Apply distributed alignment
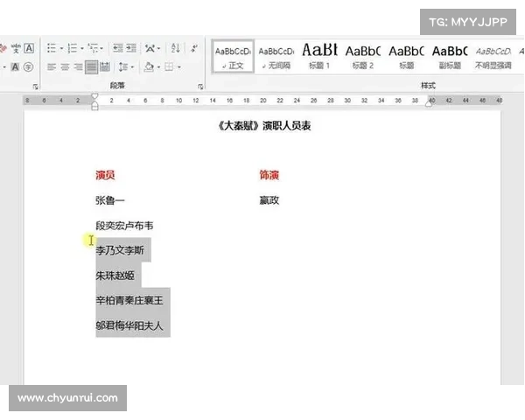Image resolution: width=525 pixels, height=420 pixels. (105, 67)
